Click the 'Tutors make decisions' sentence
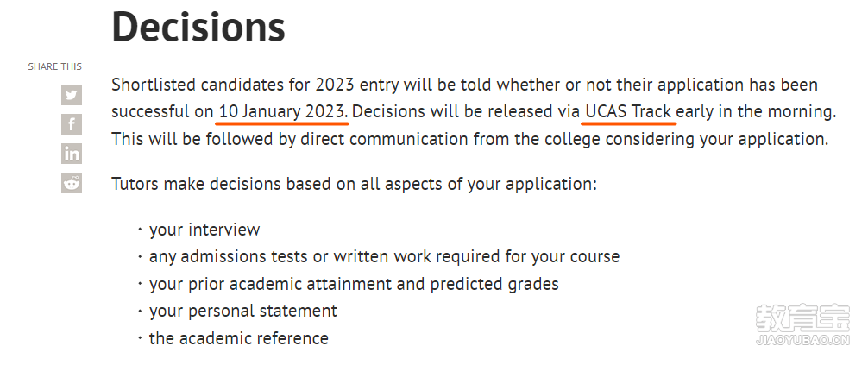The image size is (868, 365). click(x=355, y=184)
